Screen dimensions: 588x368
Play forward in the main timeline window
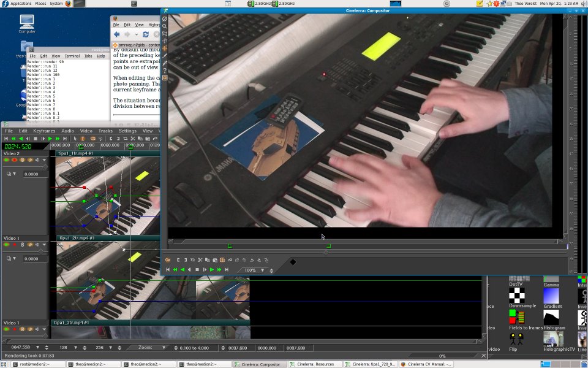click(x=50, y=139)
